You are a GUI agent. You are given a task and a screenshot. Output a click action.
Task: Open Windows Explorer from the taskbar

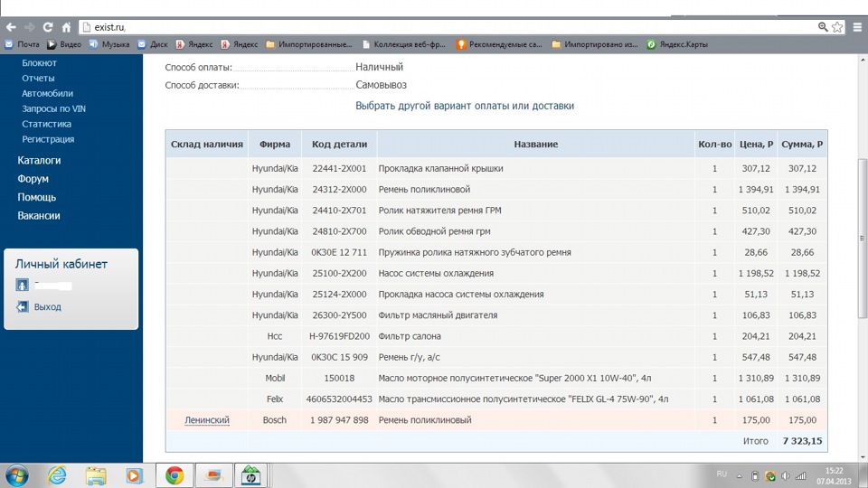[x=96, y=475]
